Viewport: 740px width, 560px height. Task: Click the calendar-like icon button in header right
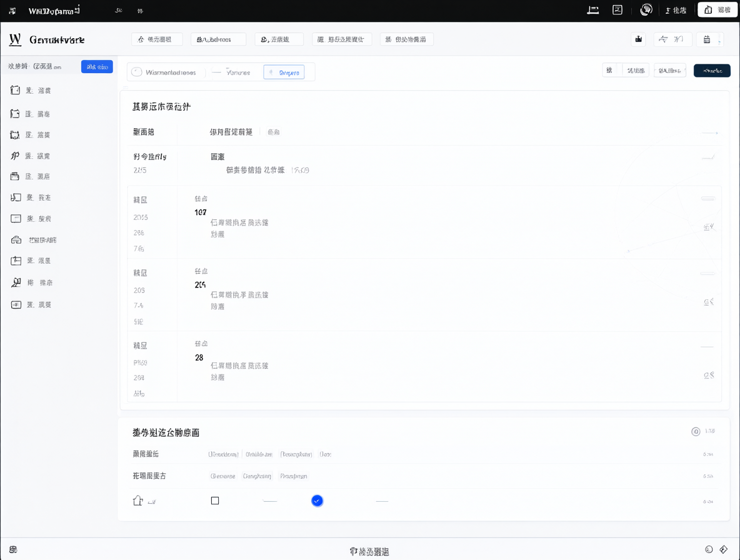pos(707,39)
